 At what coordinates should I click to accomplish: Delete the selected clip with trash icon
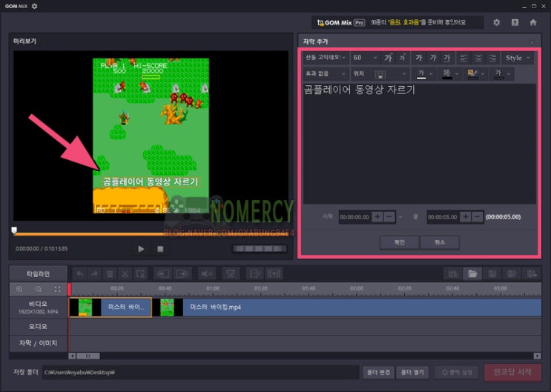point(110,274)
